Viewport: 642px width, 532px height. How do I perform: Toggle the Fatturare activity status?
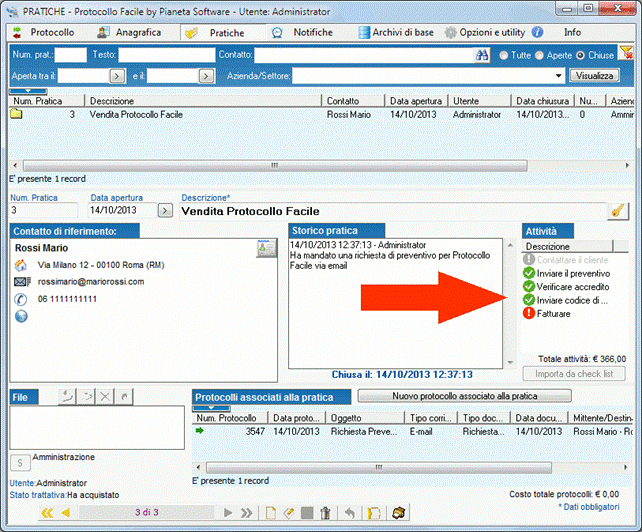529,313
